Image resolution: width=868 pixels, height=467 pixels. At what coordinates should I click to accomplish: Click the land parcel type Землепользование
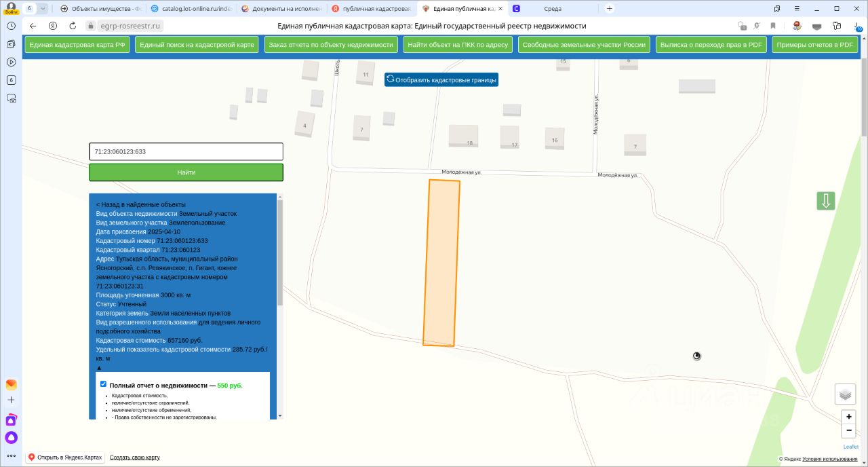pos(197,223)
